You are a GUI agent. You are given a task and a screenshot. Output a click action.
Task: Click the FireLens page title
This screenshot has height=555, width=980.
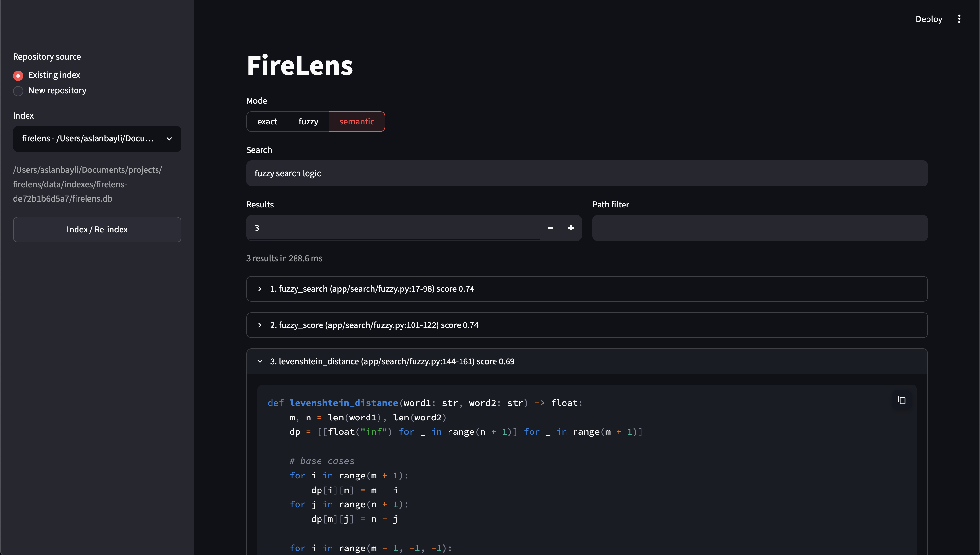click(300, 65)
